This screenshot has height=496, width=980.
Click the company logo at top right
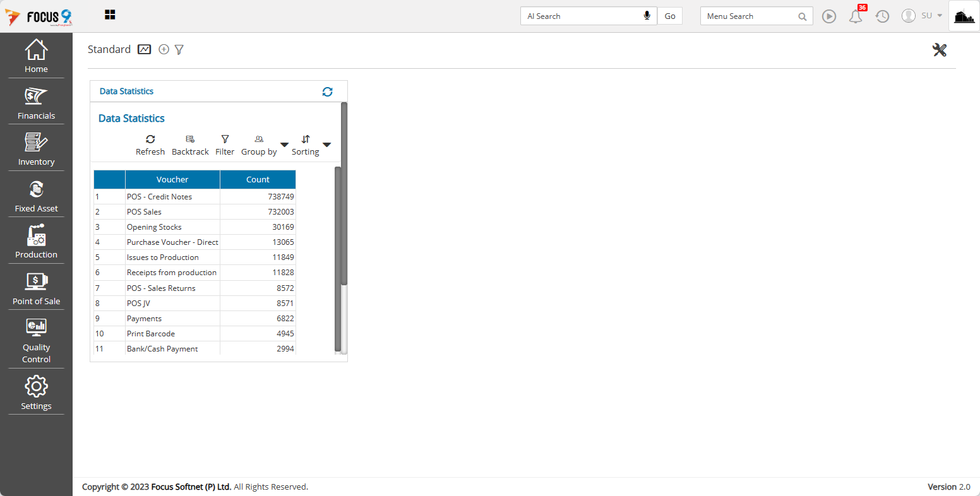click(x=964, y=16)
